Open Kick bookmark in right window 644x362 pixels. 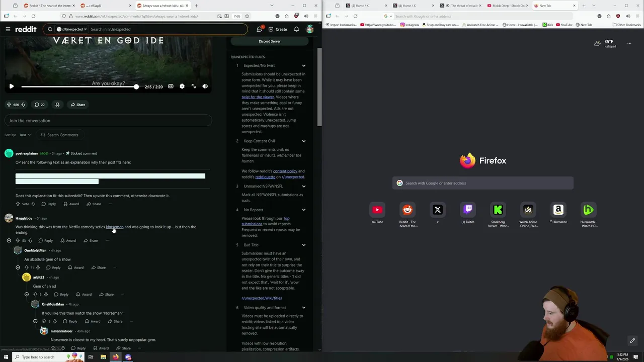(547, 25)
